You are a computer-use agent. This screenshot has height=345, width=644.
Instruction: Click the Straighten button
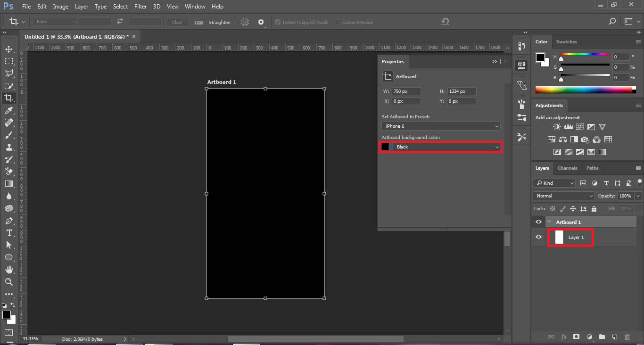coord(213,22)
